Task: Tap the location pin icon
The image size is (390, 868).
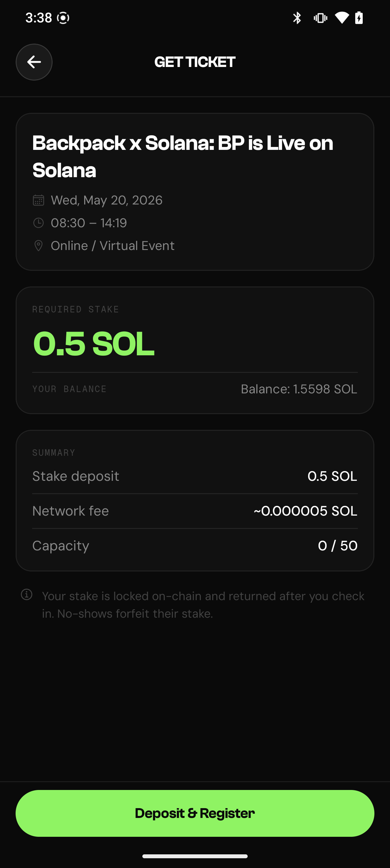Action: click(x=38, y=246)
